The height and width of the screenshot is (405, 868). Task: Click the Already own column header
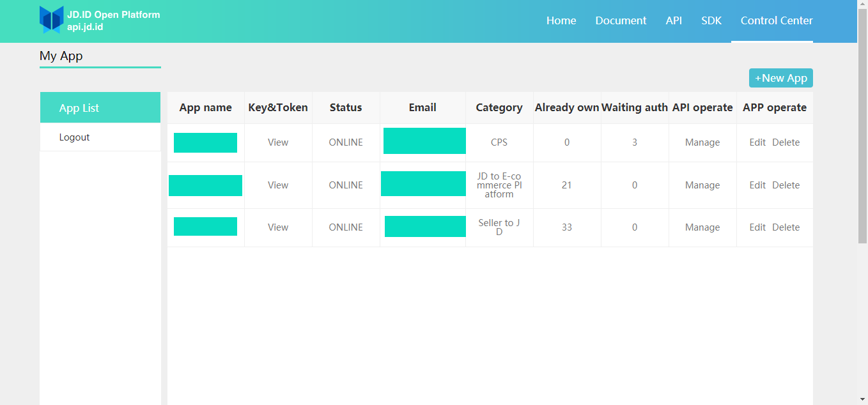567,107
